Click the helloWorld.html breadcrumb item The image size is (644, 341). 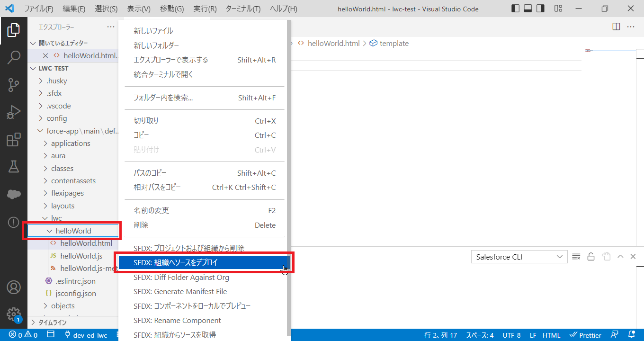pos(329,43)
